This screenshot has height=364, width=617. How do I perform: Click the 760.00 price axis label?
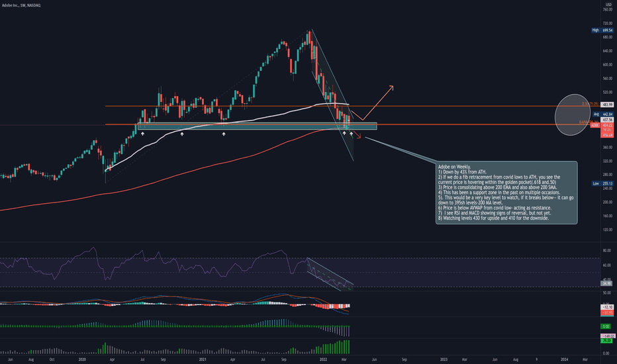point(608,9)
